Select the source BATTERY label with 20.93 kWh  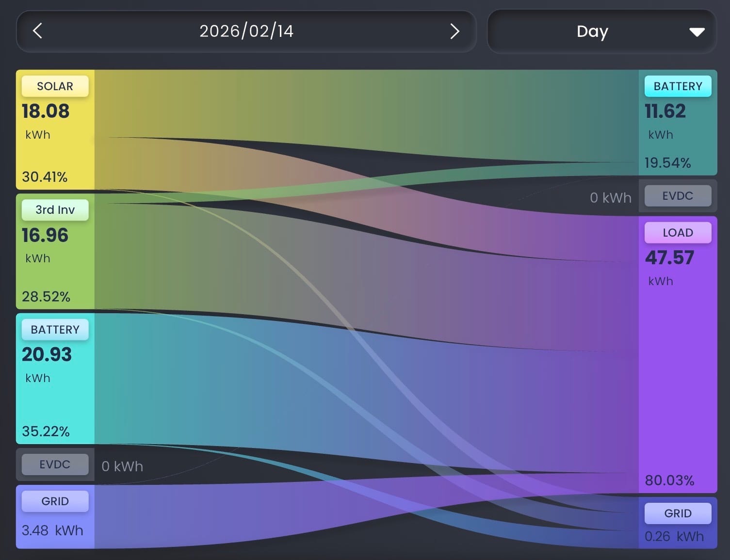coord(55,330)
